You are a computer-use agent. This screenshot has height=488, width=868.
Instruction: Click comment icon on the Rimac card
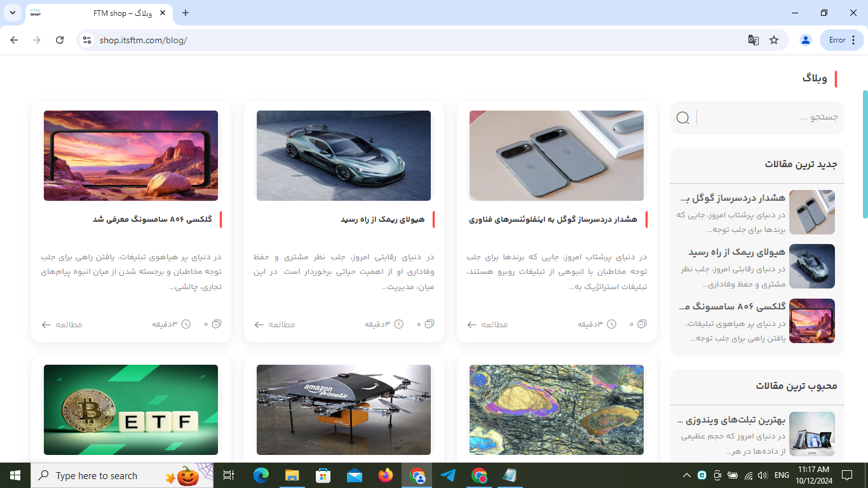[x=429, y=324]
